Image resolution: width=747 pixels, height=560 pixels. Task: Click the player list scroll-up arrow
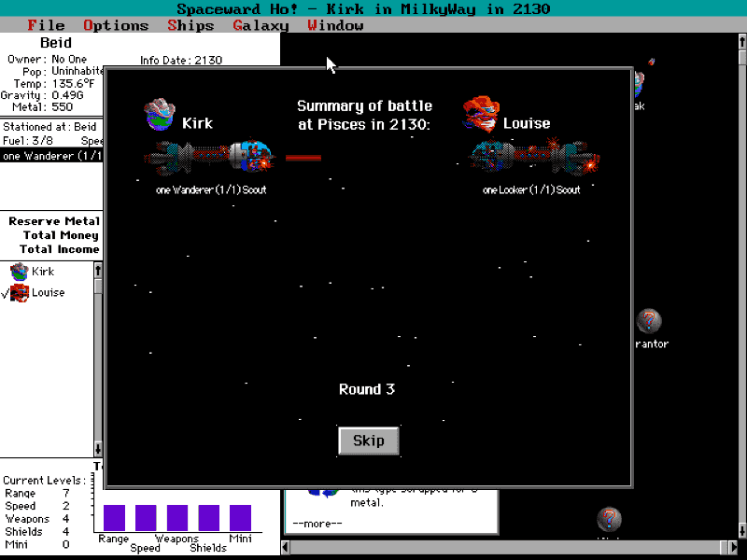pyautogui.click(x=98, y=271)
